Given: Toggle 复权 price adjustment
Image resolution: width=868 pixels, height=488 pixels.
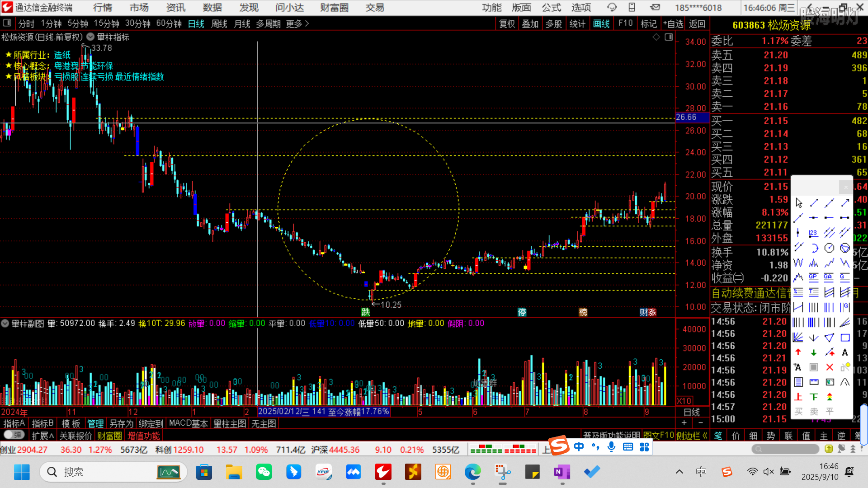Looking at the screenshot, I should (507, 23).
